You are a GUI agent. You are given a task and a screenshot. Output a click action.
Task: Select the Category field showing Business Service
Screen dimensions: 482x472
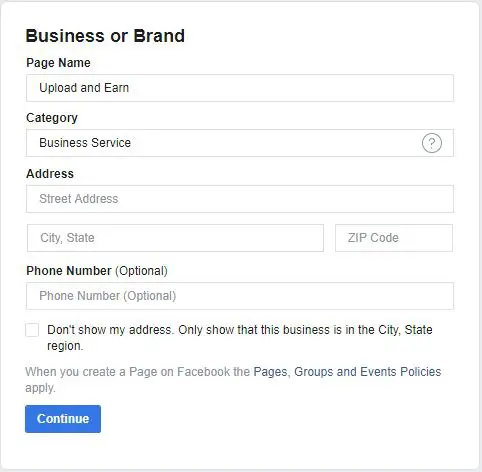[x=240, y=143]
